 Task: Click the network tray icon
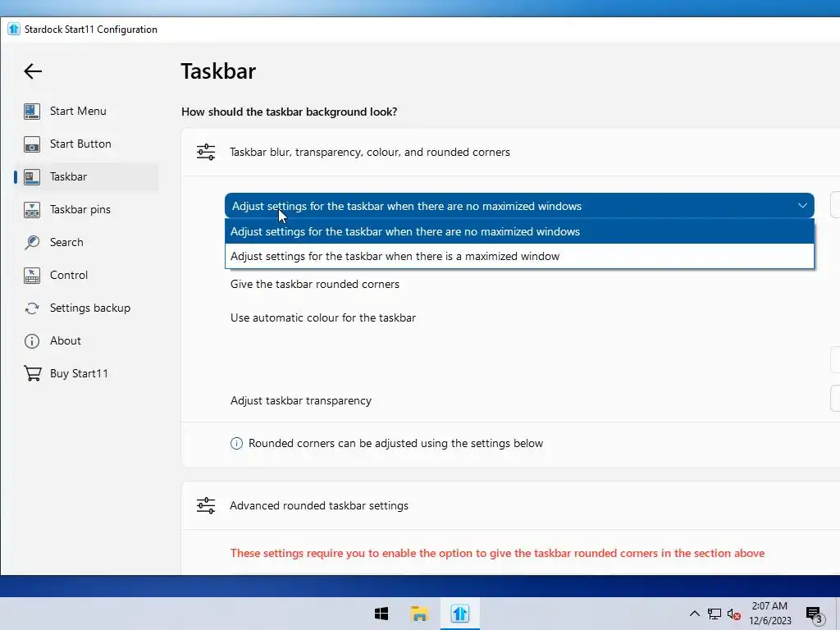(714, 614)
